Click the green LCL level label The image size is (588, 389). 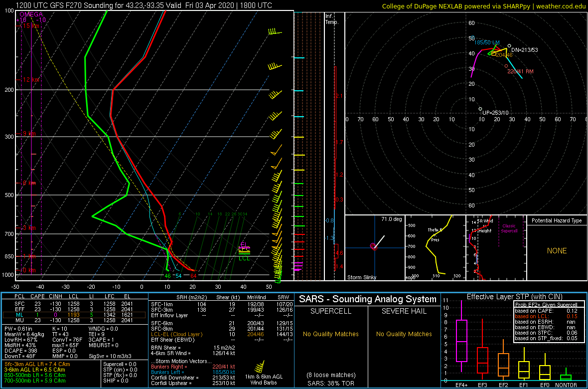tap(244, 258)
